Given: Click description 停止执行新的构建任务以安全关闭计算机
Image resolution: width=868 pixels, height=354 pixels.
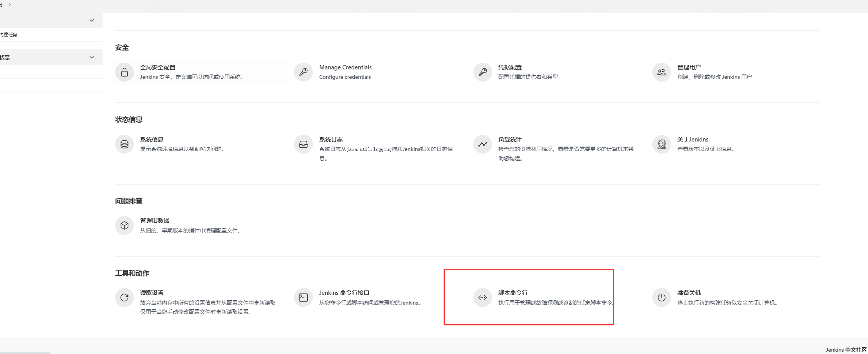Looking at the screenshot, I should (x=728, y=303).
